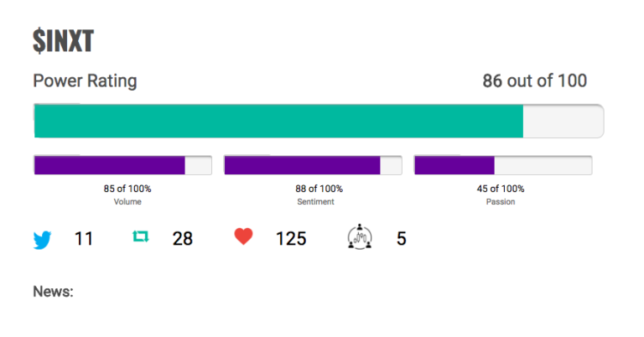Click the Power Rating label
This screenshot has height=337, width=644.
coord(85,80)
